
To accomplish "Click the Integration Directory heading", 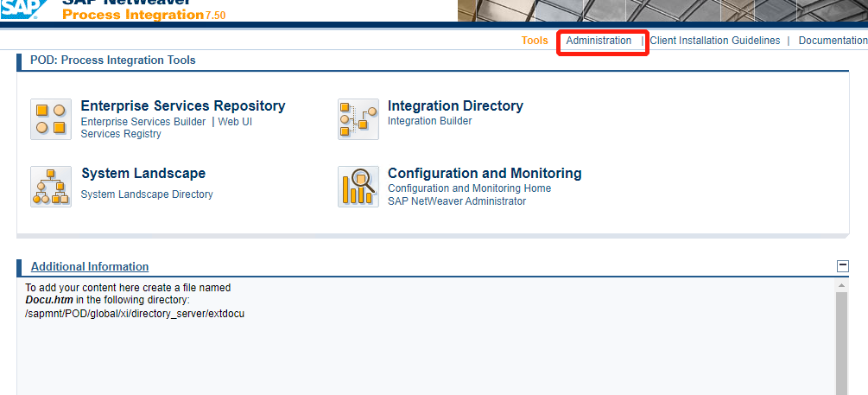I will click(455, 105).
